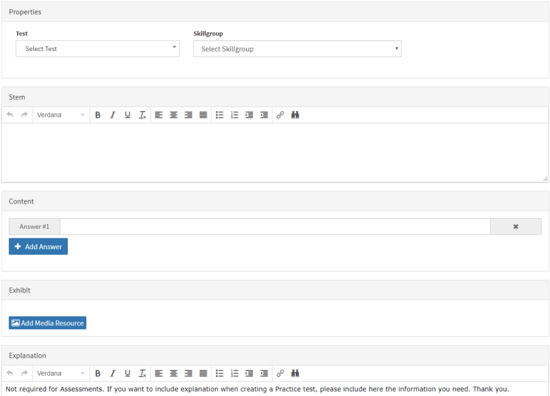Toggle Bold in the Explanation editor toolbar

click(x=98, y=374)
